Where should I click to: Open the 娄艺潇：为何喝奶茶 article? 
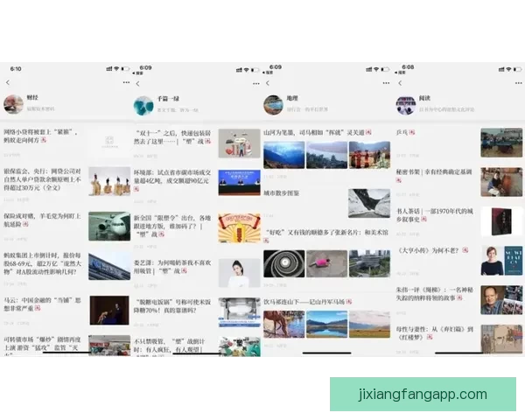coord(172,267)
